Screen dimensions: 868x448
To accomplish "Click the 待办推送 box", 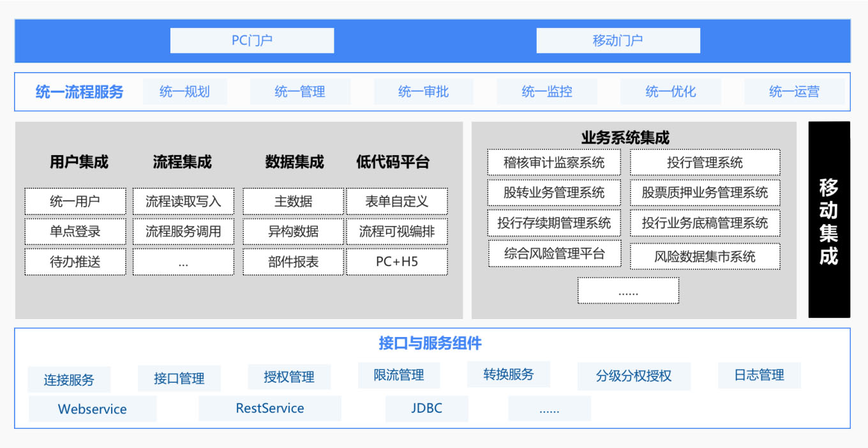I will click(75, 262).
